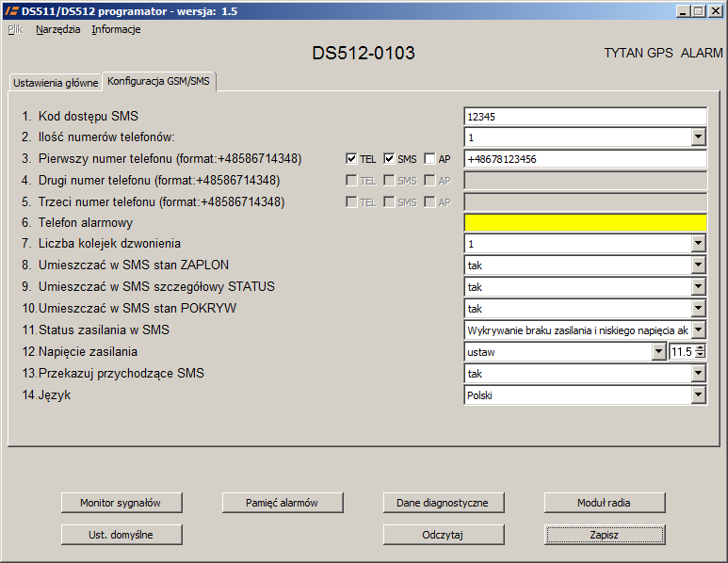Open the Narzędzia menu

coord(58,30)
